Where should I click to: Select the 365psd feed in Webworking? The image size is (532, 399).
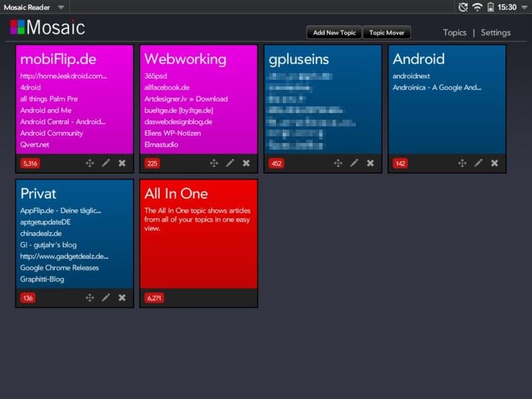tap(156, 76)
